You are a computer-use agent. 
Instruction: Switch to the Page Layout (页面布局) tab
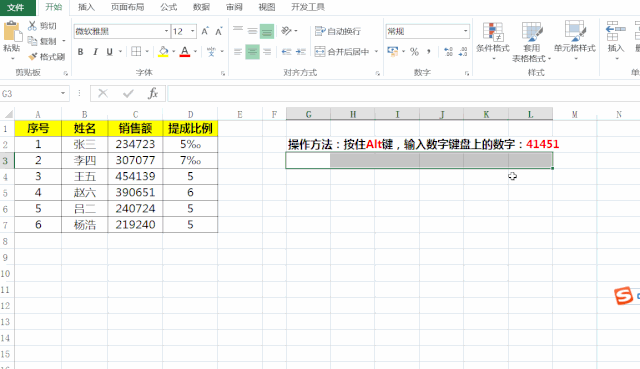click(x=127, y=7)
